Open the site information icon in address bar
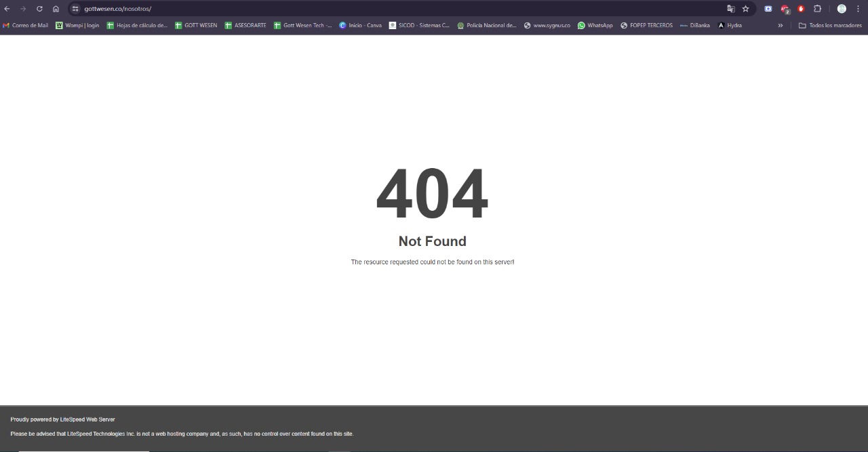Image resolution: width=868 pixels, height=452 pixels. click(x=75, y=9)
